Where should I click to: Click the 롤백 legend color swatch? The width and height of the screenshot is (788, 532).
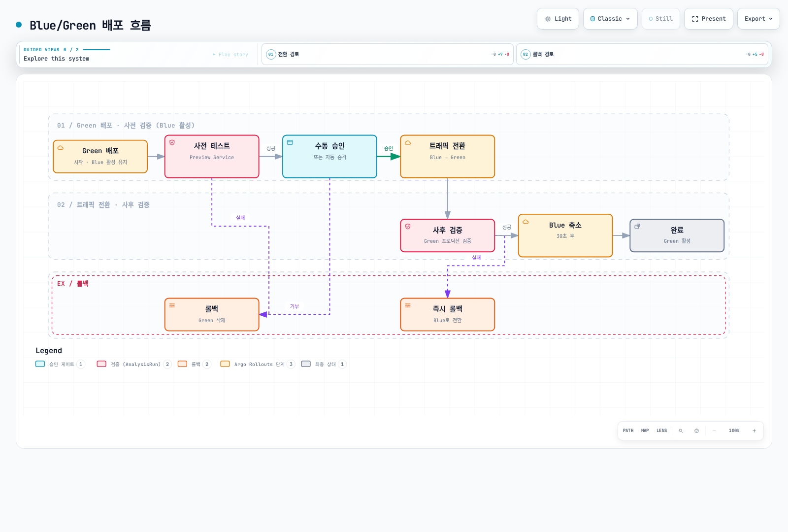click(182, 364)
